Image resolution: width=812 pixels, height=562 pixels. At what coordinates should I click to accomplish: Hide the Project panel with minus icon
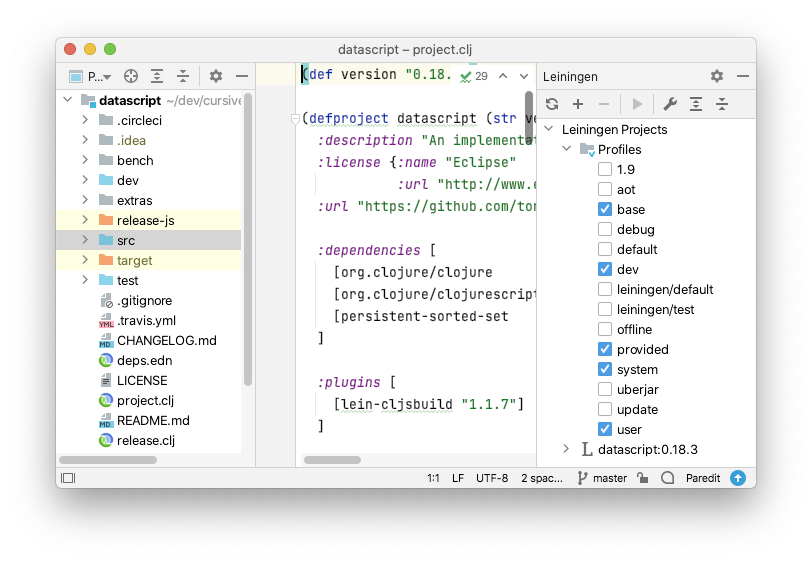(242, 77)
